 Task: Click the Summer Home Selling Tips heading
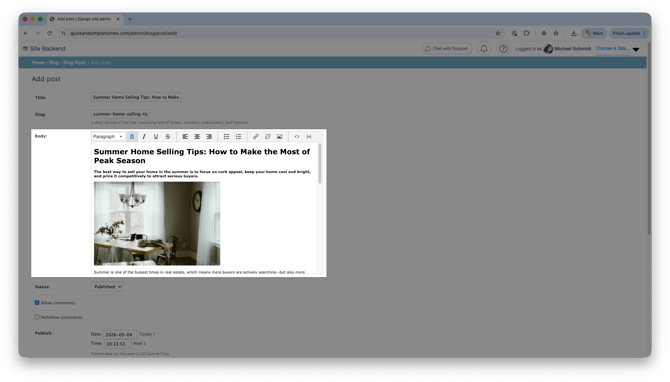202,156
